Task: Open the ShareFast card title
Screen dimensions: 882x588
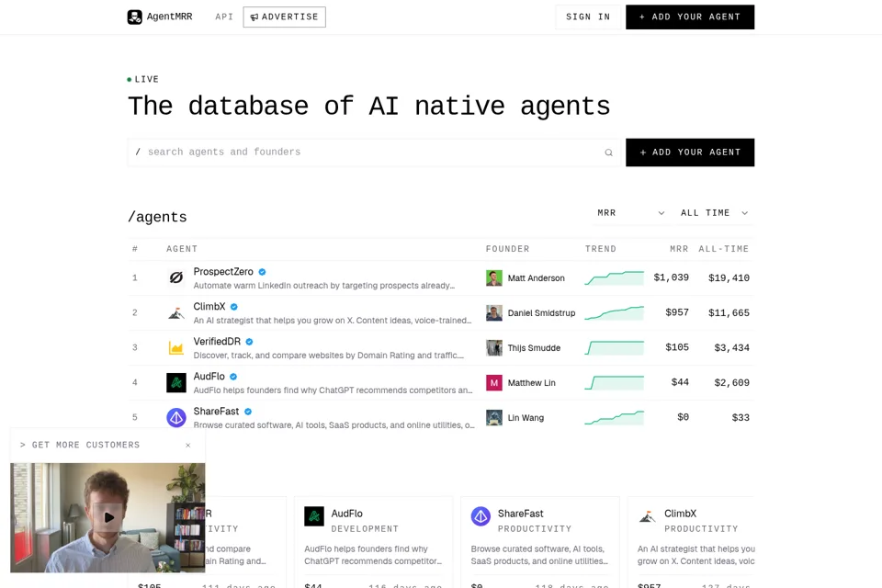Action: [520, 514]
